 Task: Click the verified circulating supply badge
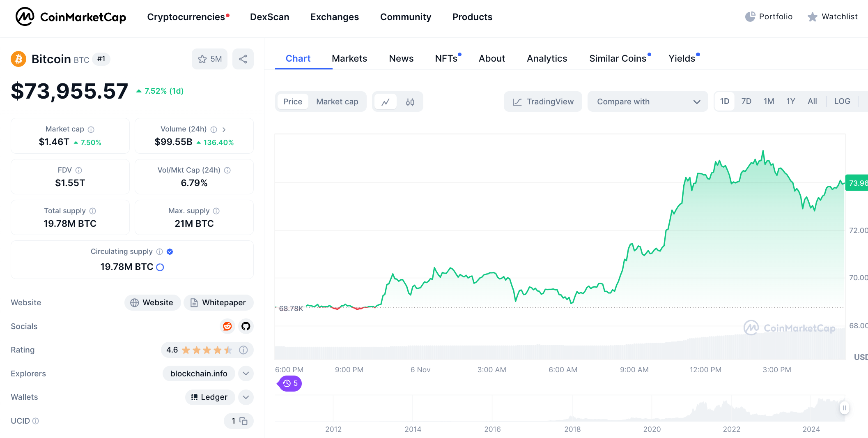click(x=170, y=251)
